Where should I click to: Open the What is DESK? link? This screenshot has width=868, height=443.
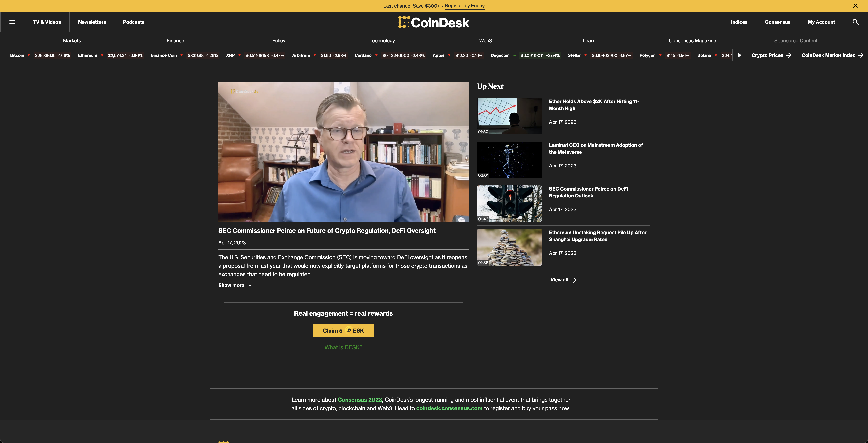[343, 347]
